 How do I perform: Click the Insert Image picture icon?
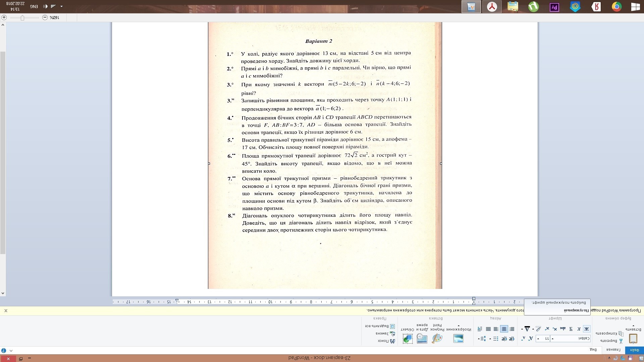point(458,339)
